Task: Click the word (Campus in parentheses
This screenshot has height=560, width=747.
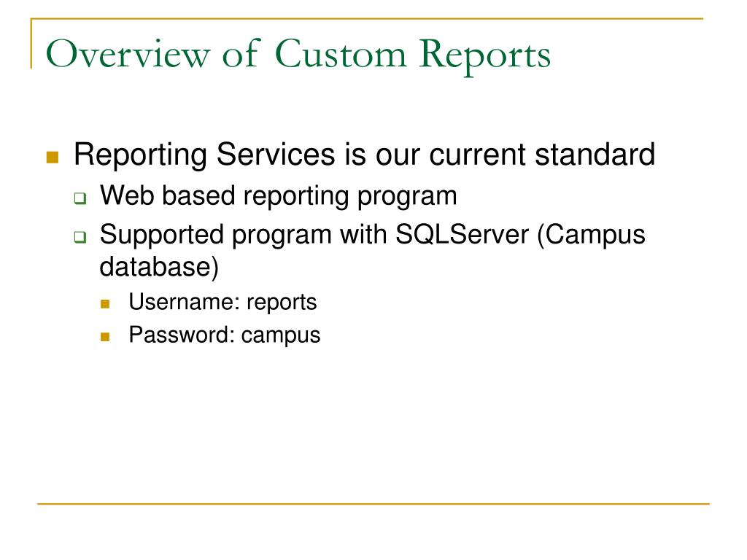Action: point(591,236)
